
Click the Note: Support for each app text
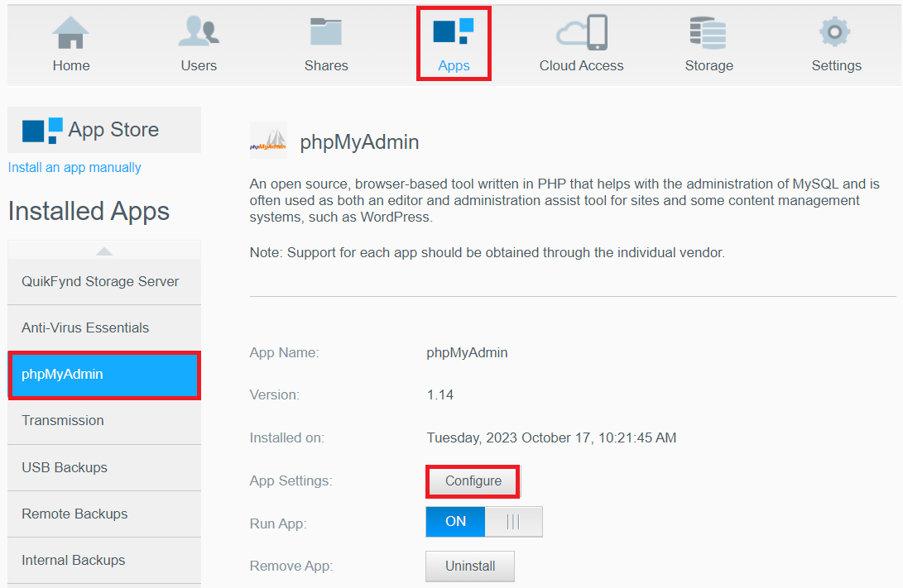(x=488, y=252)
